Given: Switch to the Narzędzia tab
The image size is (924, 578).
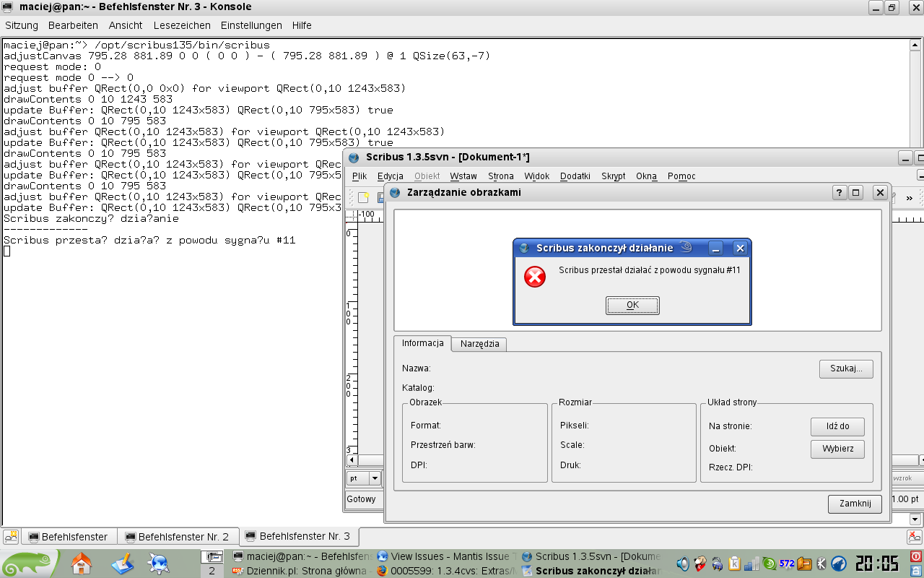Looking at the screenshot, I should (479, 344).
